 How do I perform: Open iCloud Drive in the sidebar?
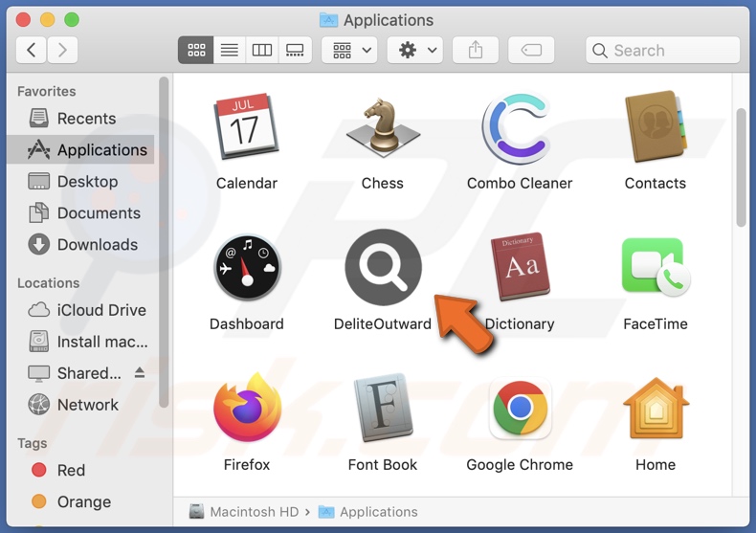click(x=80, y=310)
